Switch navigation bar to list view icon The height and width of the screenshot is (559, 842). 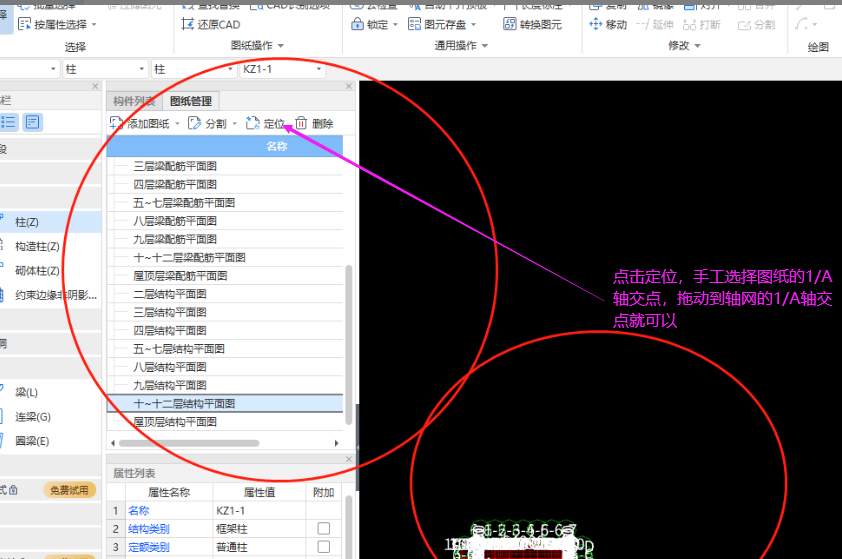[x=9, y=122]
